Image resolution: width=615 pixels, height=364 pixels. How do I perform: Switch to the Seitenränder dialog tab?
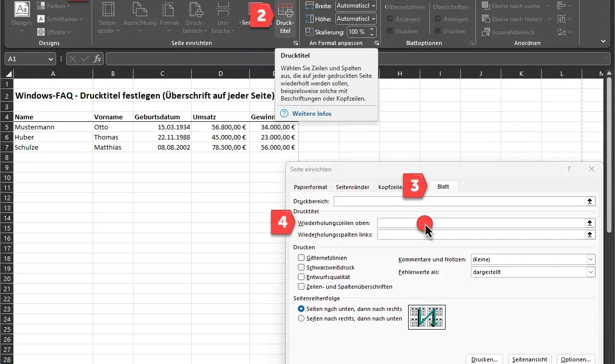[x=353, y=187]
